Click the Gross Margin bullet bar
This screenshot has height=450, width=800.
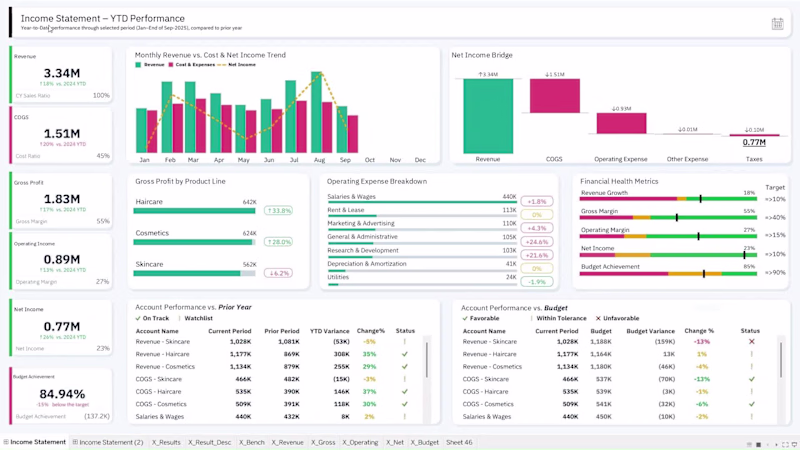tap(668, 217)
